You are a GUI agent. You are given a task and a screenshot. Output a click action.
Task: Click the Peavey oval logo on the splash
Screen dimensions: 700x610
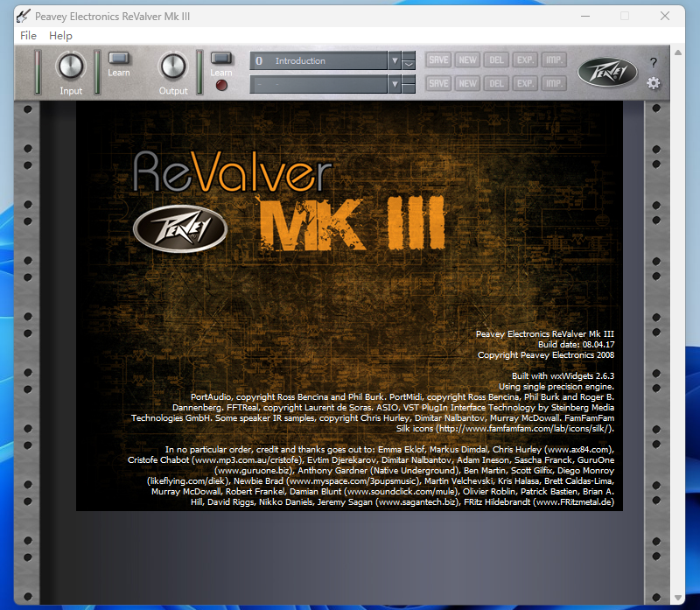pos(180,228)
